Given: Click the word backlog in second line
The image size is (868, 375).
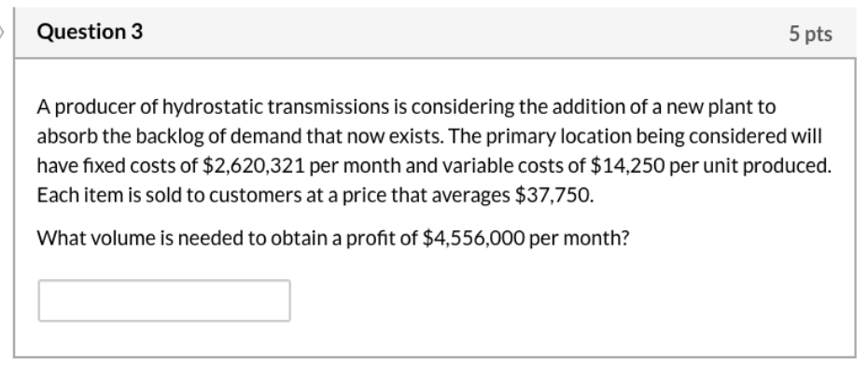Looking at the screenshot, I should point(170,136).
